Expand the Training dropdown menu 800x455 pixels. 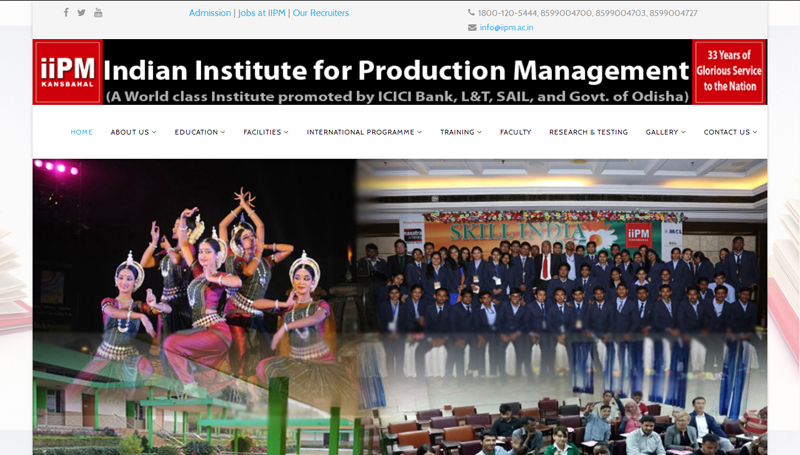click(461, 132)
